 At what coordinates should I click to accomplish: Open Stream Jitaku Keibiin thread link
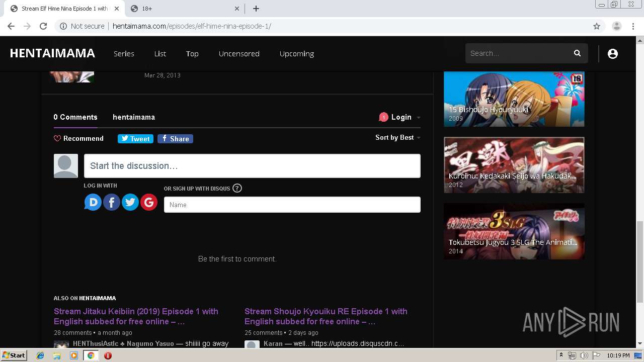(136, 316)
